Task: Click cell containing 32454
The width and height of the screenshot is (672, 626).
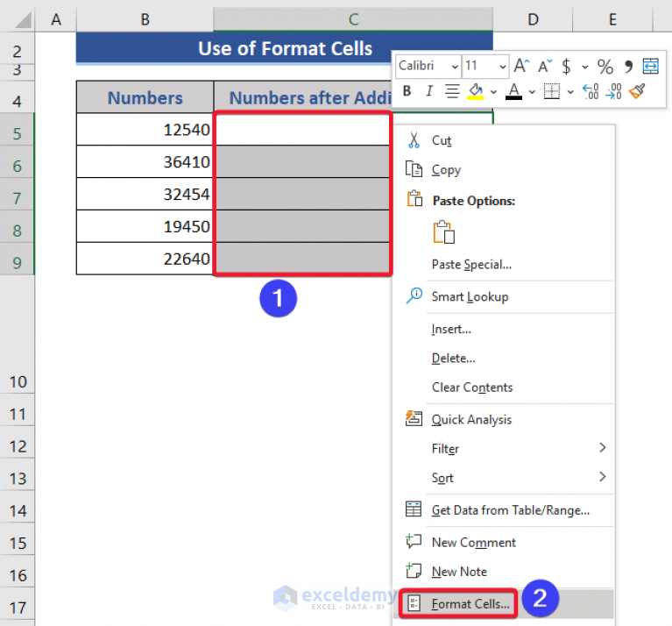Action: point(145,194)
